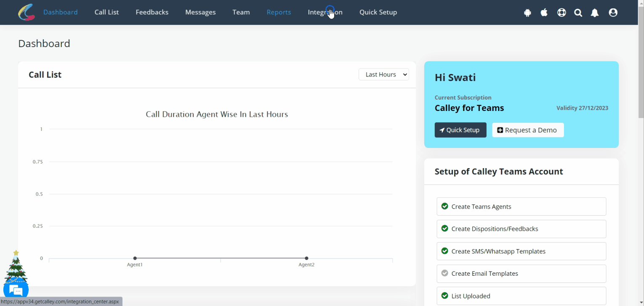Screen dimensions: 644x306
Task: Click the chart title 'Call Duration Agent Wise In Last Hours'
Action: (217, 114)
